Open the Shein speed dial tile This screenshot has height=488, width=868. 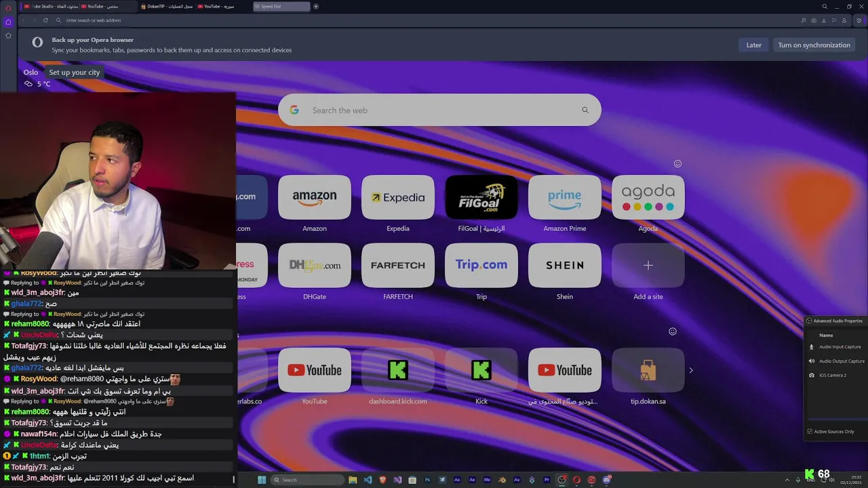click(565, 265)
